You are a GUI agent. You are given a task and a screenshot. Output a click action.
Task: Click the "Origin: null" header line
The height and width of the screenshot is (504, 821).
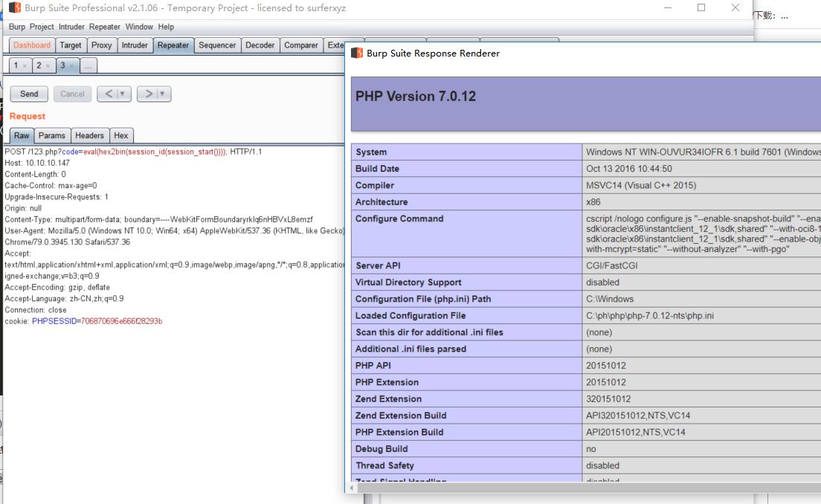23,208
